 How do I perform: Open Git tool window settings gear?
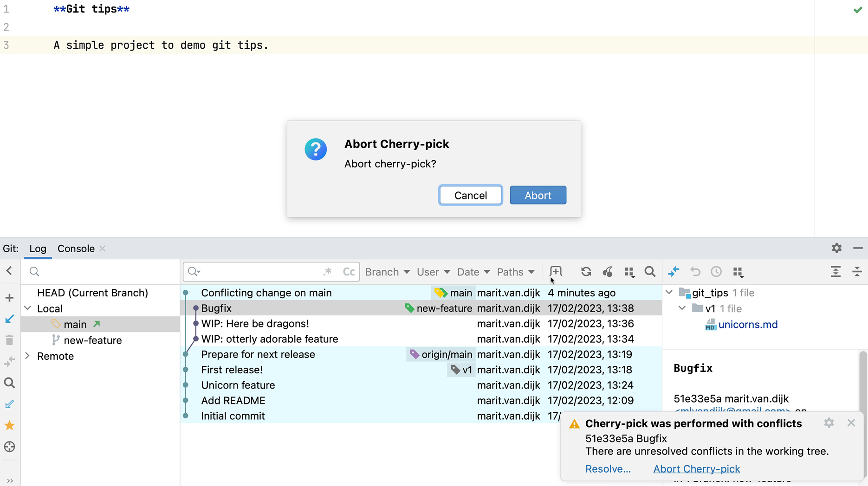(x=836, y=248)
